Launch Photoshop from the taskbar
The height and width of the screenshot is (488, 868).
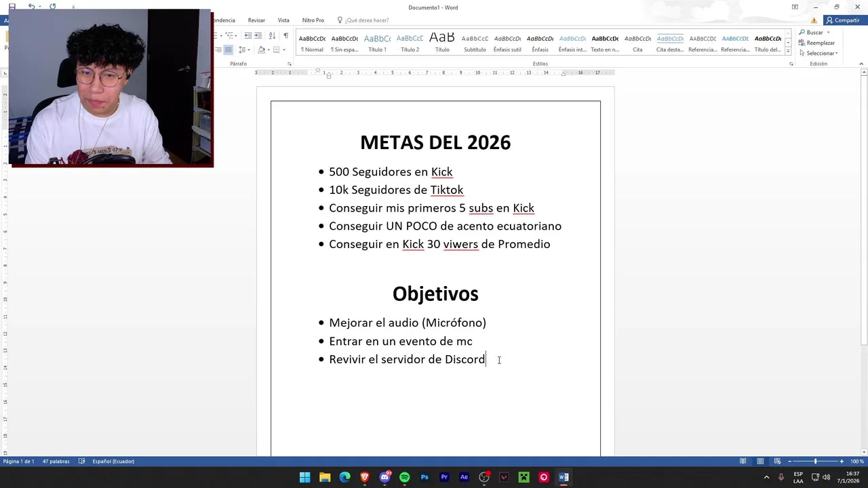(x=425, y=477)
